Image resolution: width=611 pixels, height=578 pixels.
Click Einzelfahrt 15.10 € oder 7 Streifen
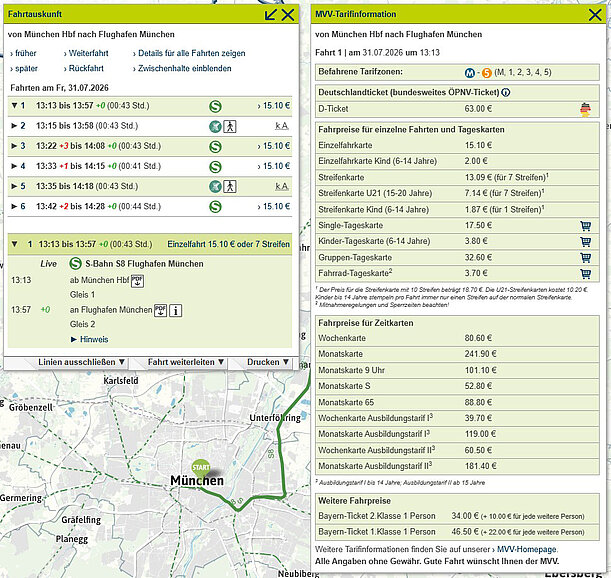tap(229, 244)
